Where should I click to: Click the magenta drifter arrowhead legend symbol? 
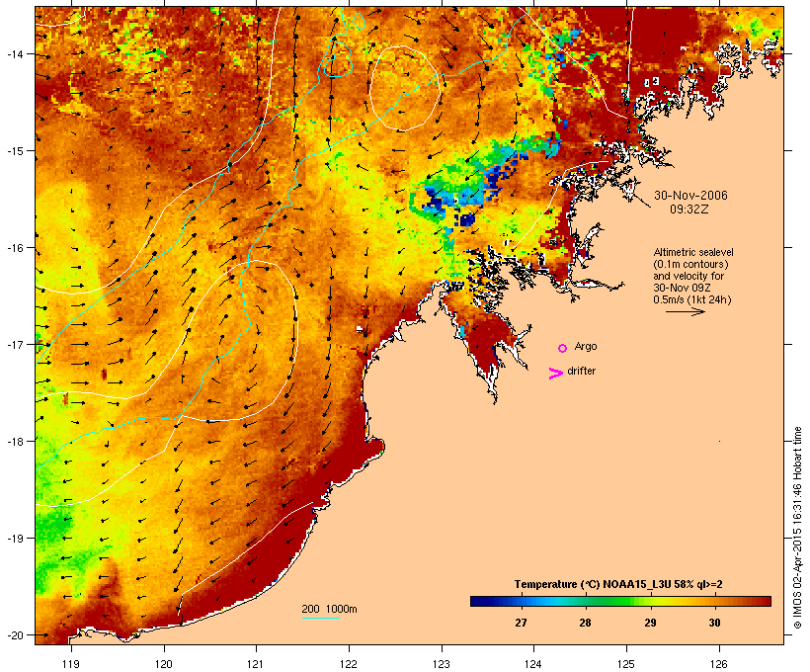(556, 374)
